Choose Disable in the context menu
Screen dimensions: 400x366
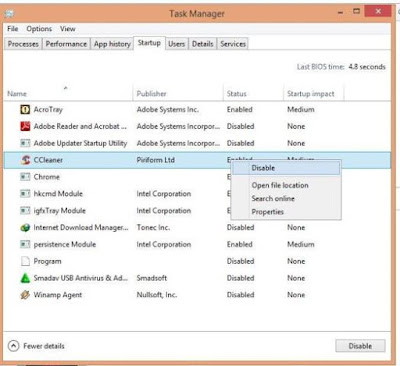coord(286,168)
